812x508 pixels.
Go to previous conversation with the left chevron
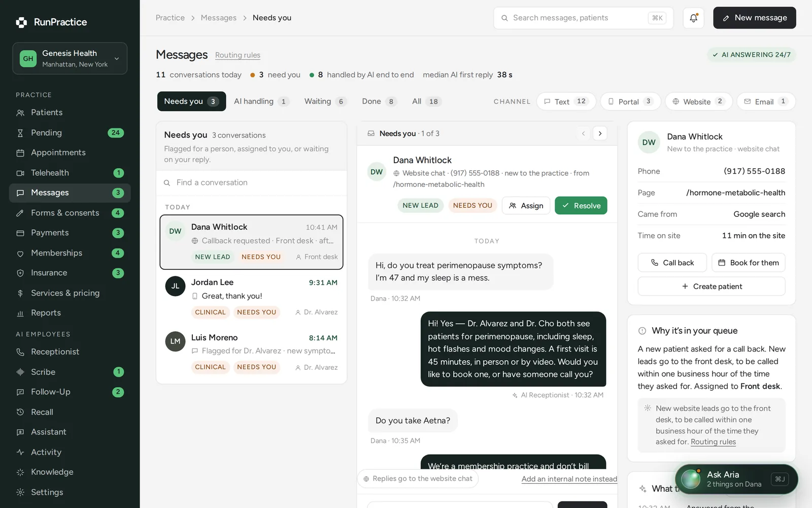pos(584,134)
